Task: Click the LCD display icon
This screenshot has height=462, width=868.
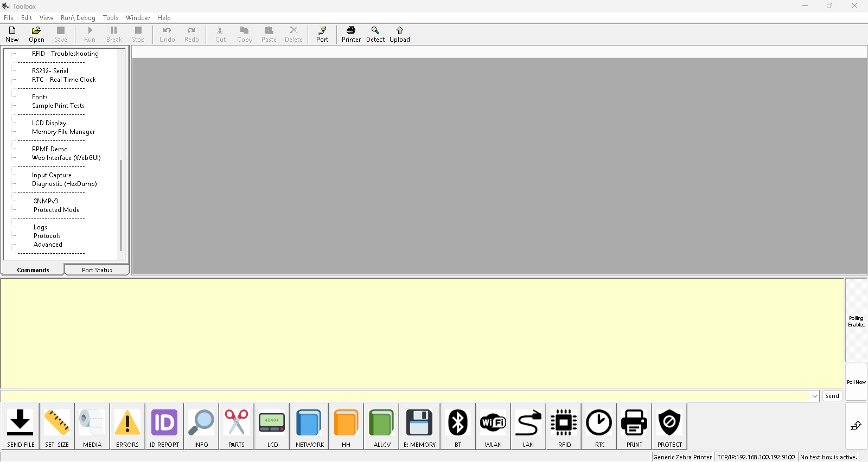Action: [x=272, y=426]
